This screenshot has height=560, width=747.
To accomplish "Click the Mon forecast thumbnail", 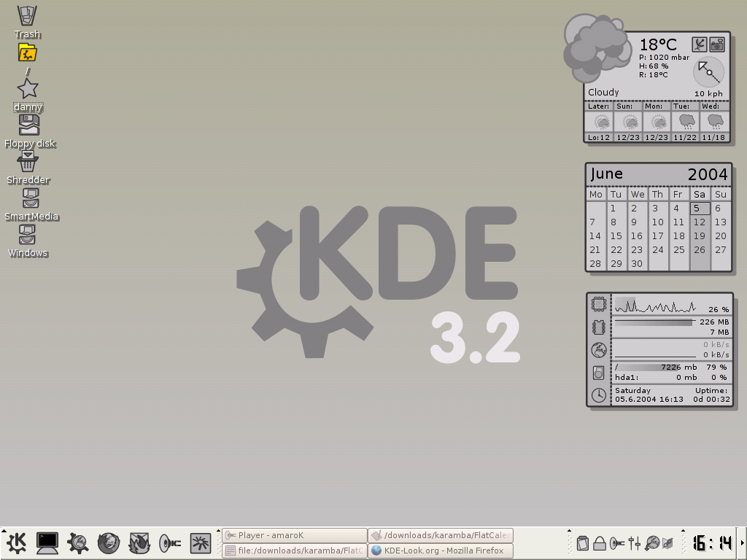I will point(657,122).
